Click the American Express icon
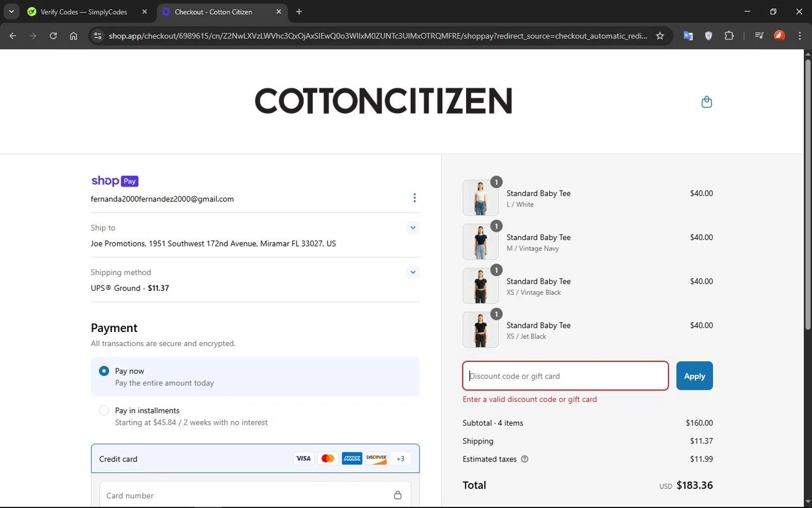 (352, 459)
